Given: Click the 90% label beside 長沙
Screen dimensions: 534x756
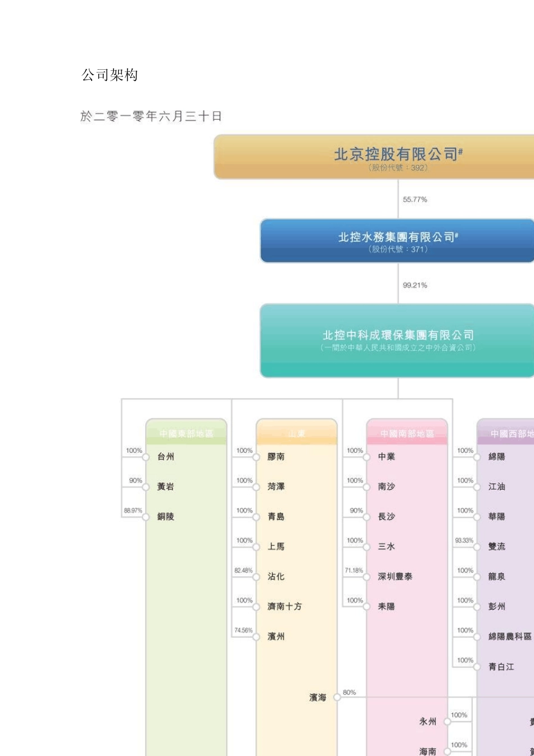Looking at the screenshot, I should click(356, 510).
